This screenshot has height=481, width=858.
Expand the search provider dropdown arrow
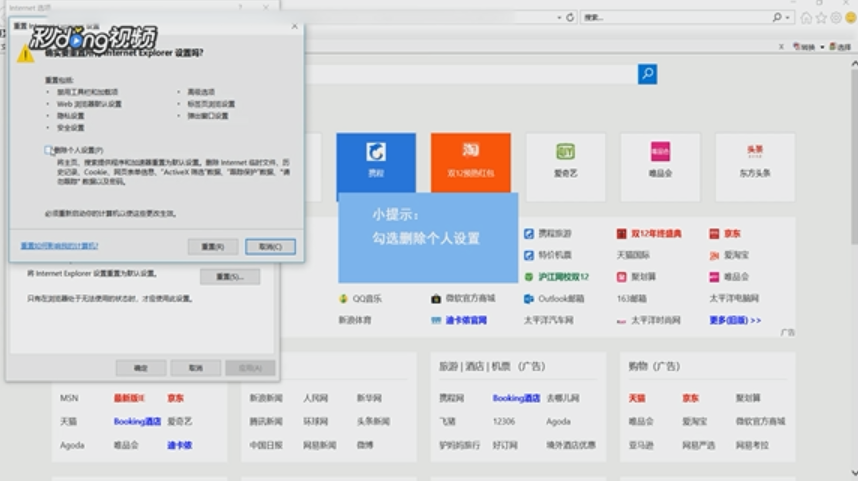coord(787,18)
